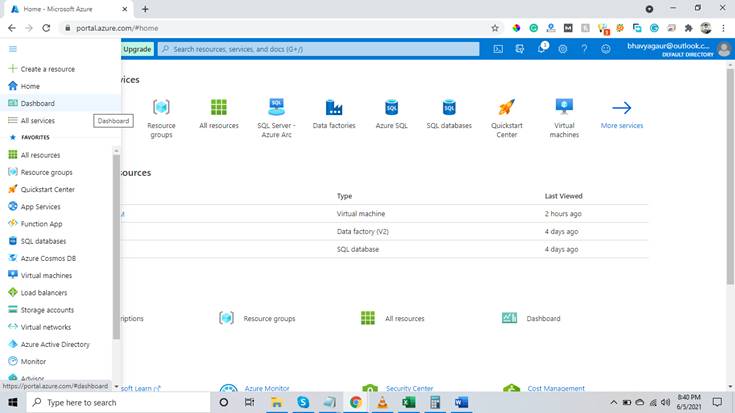Open Resource groups under Navigate
The width and height of the screenshot is (735, 413).
pos(257,318)
